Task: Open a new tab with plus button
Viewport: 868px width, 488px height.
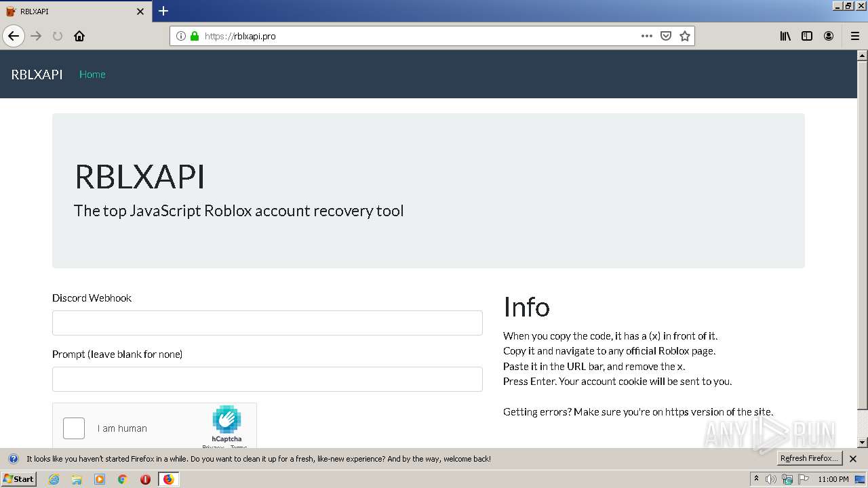Action: click(163, 11)
